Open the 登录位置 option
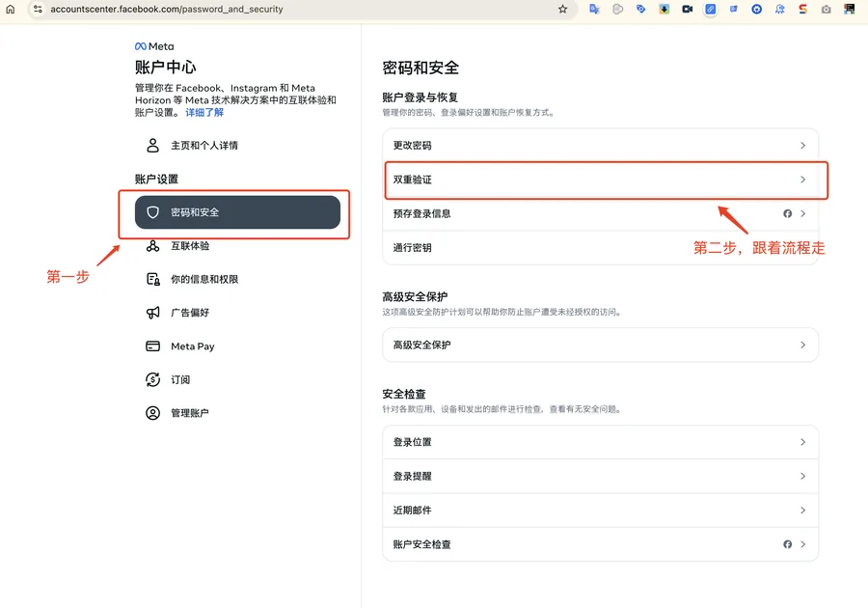The width and height of the screenshot is (868, 608). point(600,442)
